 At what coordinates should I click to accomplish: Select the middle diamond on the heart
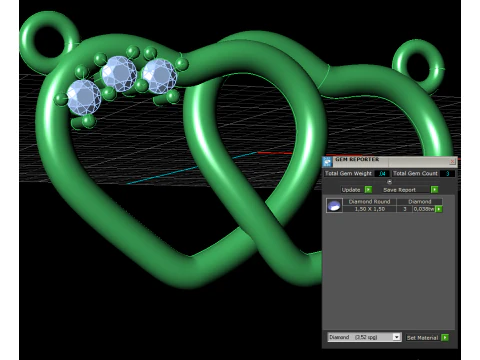119,74
